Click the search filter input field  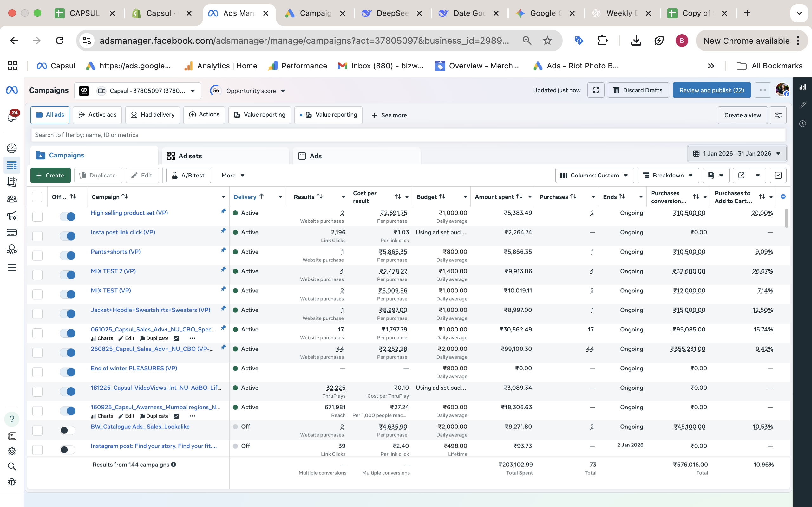click(x=408, y=135)
